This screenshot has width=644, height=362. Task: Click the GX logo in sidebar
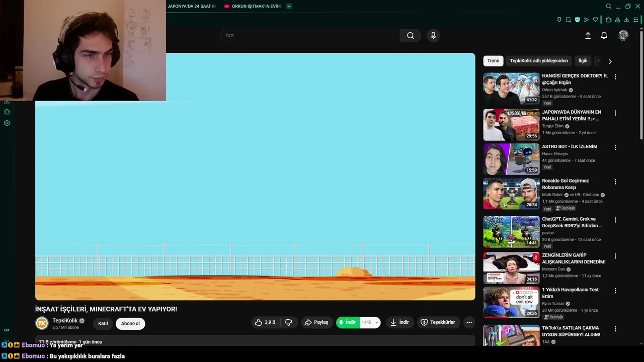[x=7, y=330]
